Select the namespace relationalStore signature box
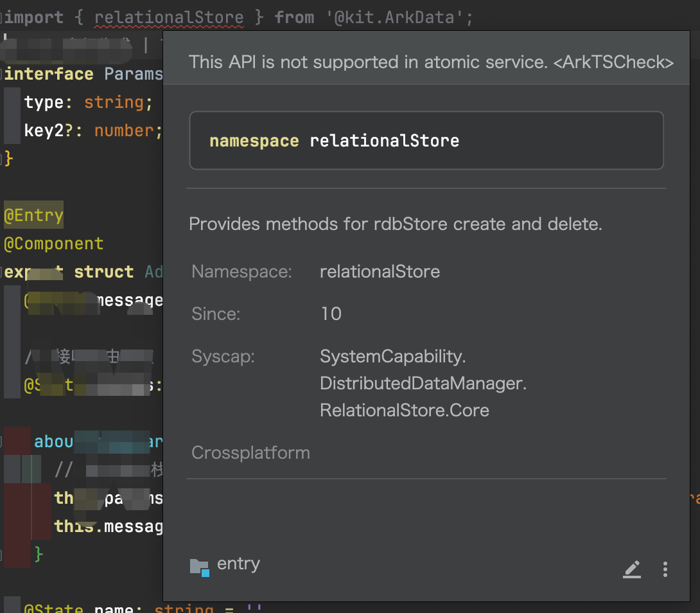This screenshot has height=613, width=700. pyautogui.click(x=426, y=141)
